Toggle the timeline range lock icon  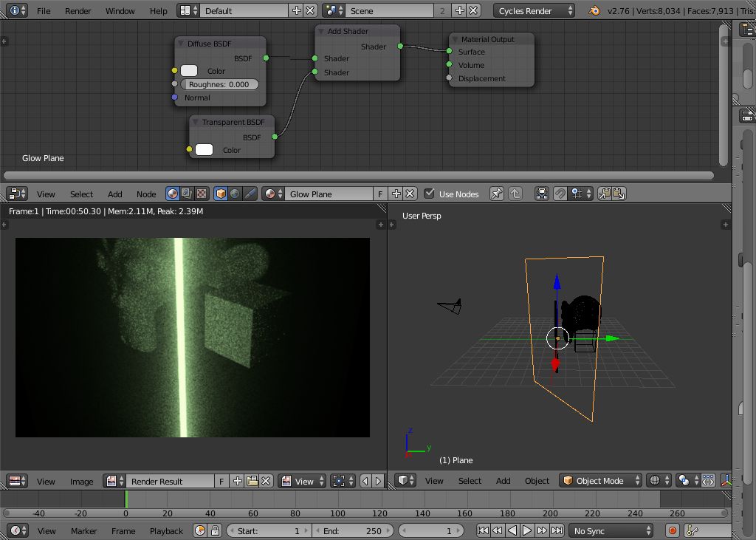215,530
